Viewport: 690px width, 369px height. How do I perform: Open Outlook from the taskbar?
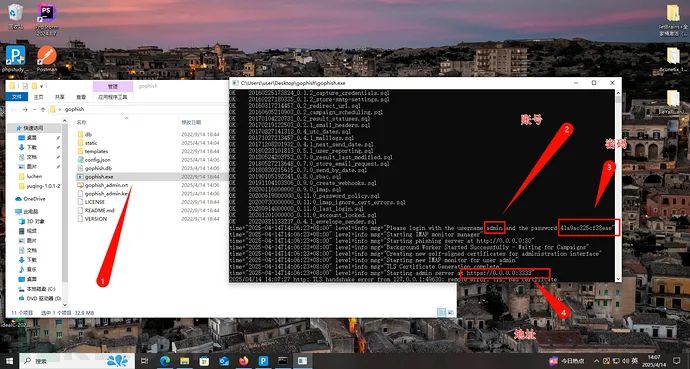[224, 361]
